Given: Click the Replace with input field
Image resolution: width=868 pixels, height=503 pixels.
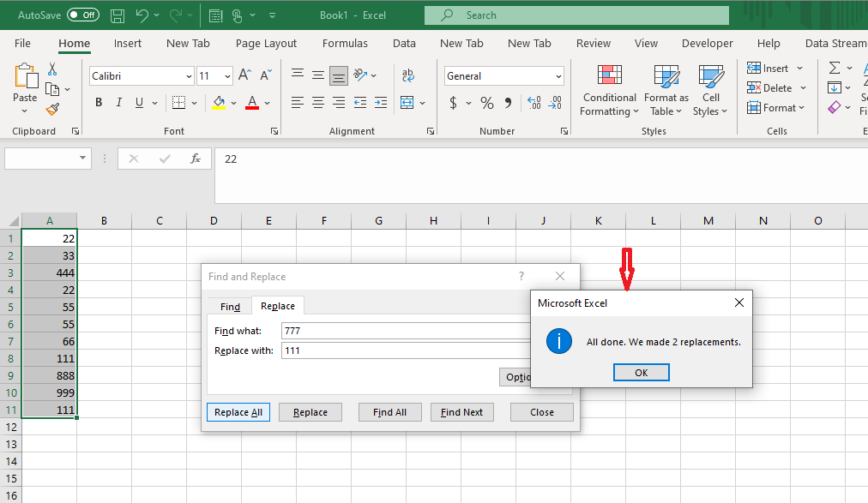Looking at the screenshot, I should tap(406, 350).
